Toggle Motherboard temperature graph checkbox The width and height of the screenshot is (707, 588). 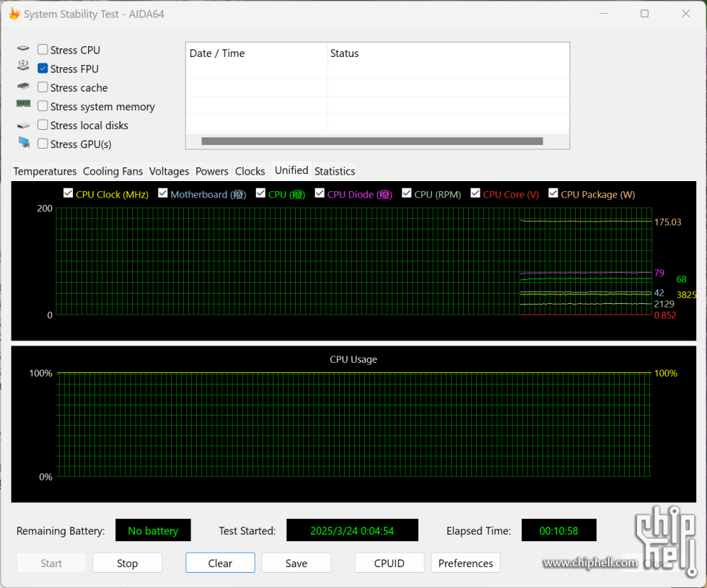(163, 193)
